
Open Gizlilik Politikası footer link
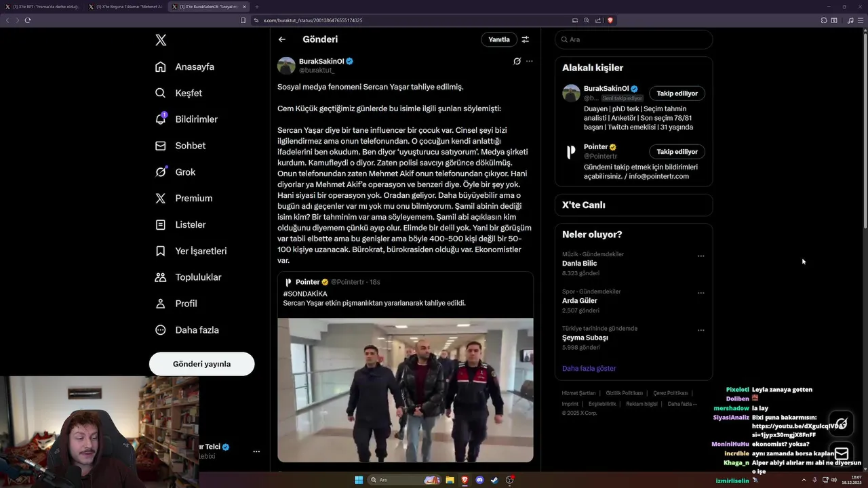624,393
